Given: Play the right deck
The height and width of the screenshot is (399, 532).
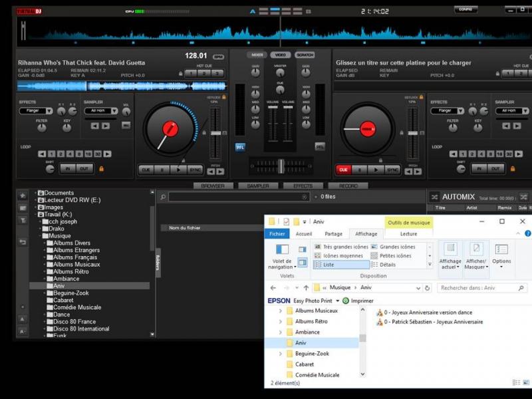Looking at the screenshot, I should coord(376,170).
